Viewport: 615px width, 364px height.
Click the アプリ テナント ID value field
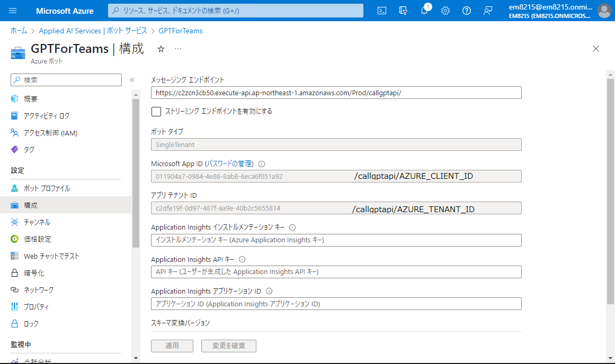[x=336, y=208]
